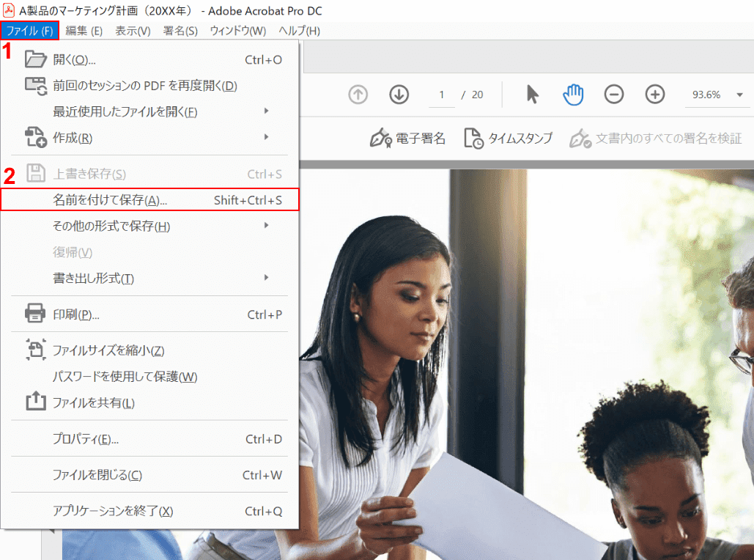Click the create document icon beside 作成
The width and height of the screenshot is (754, 560).
click(x=36, y=137)
